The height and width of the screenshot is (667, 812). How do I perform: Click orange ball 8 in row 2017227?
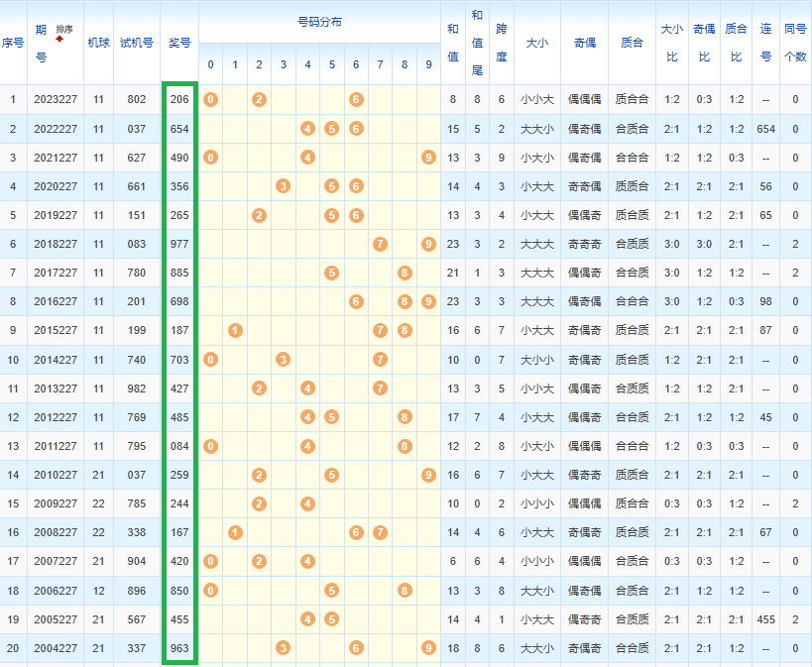(x=405, y=273)
